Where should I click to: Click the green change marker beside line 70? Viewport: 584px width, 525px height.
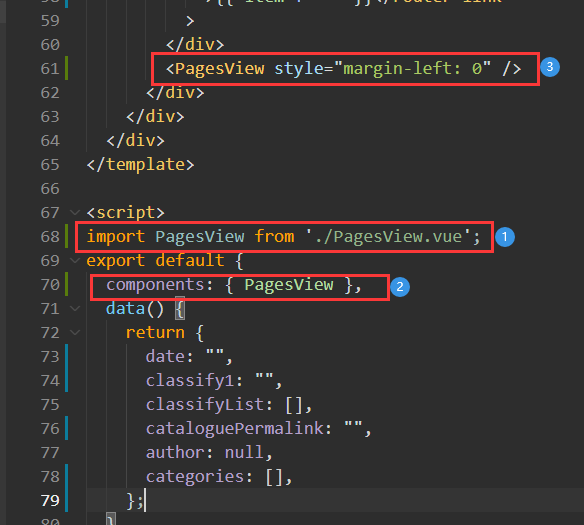[67, 284]
